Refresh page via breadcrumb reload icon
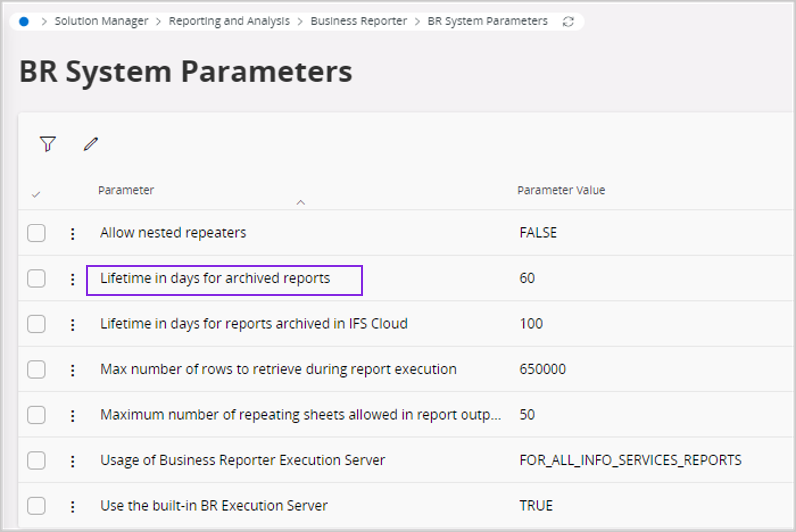Viewport: 796px width, 532px height. click(568, 22)
